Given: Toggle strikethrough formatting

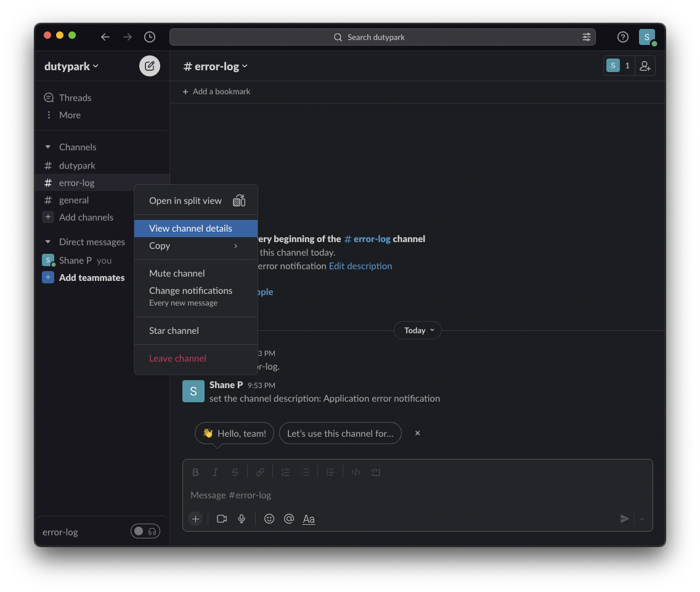Looking at the screenshot, I should [x=235, y=472].
